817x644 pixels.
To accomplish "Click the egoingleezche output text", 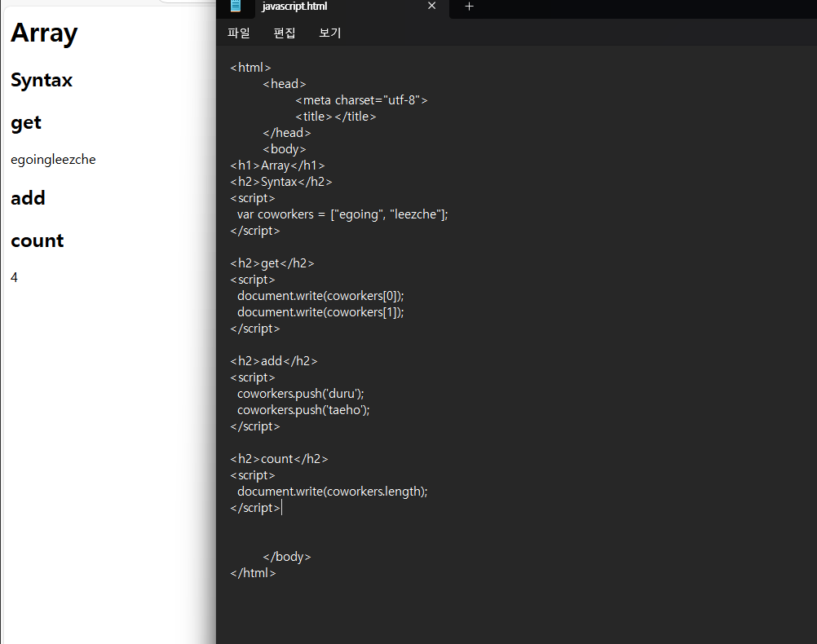I will click(x=53, y=160).
